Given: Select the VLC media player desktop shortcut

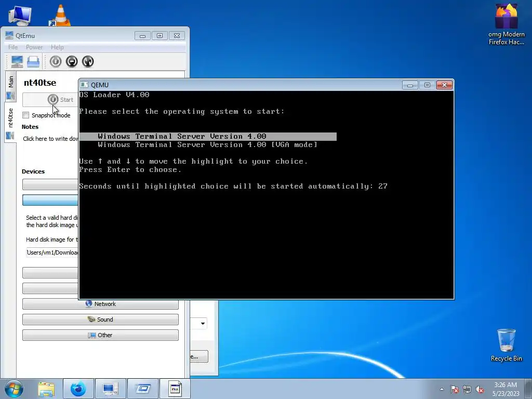Looking at the screenshot, I should click(x=60, y=15).
